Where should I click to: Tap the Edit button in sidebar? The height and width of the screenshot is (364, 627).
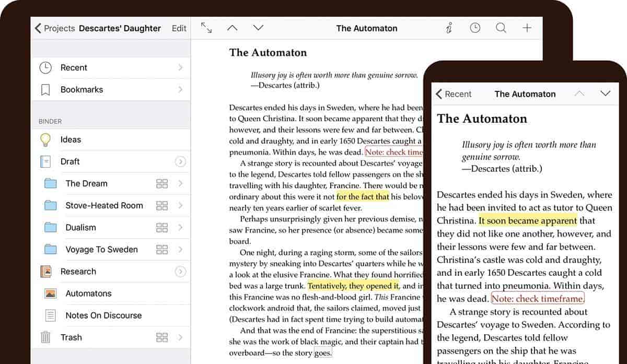click(179, 28)
